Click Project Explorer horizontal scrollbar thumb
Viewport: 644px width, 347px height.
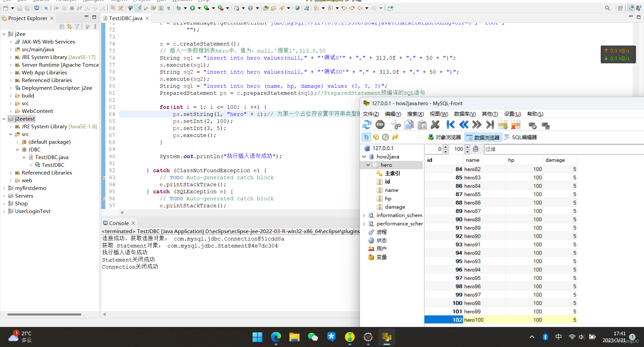[x=44, y=315]
